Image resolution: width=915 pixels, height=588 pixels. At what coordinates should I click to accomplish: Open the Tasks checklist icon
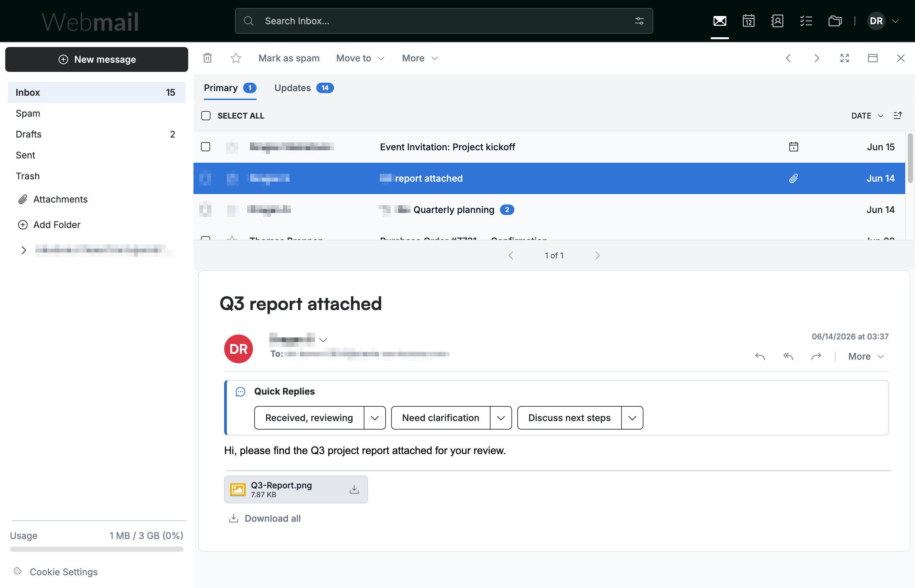click(x=806, y=21)
